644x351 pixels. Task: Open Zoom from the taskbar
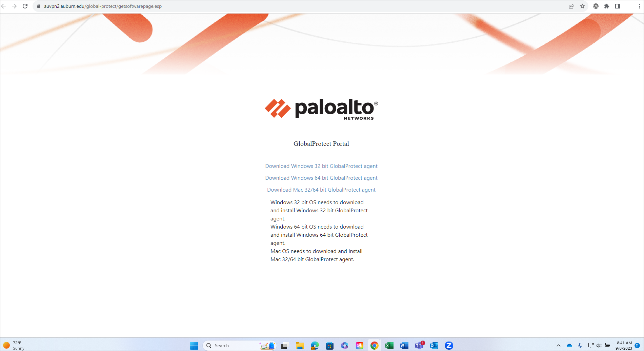448,345
